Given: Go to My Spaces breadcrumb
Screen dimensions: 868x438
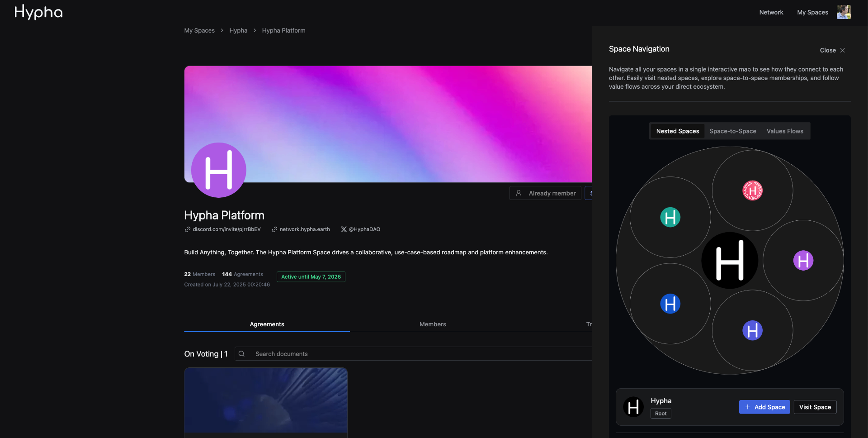Looking at the screenshot, I should (199, 30).
